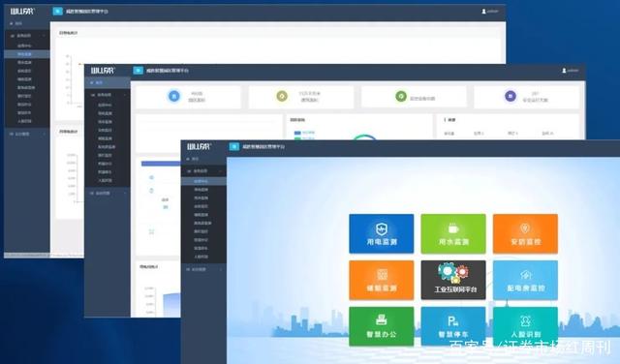
Task: Expand the bottom collapsed sidebar group in middle window
Action: 108,193
